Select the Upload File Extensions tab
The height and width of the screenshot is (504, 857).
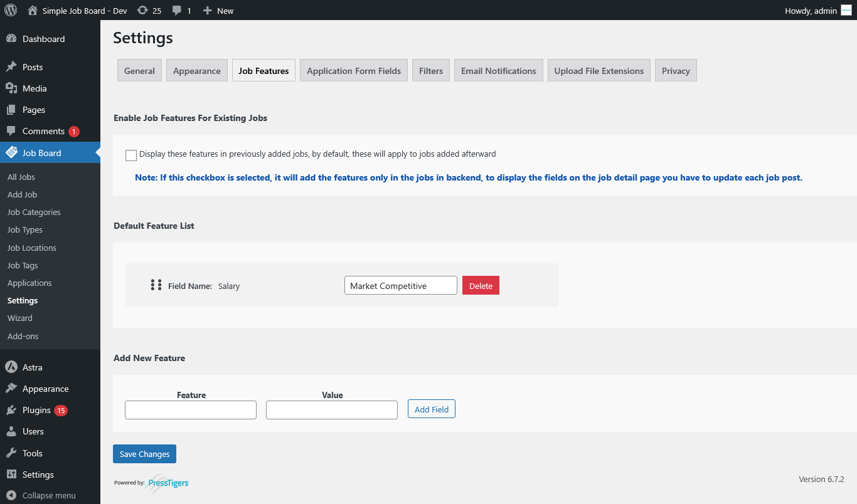click(x=599, y=71)
